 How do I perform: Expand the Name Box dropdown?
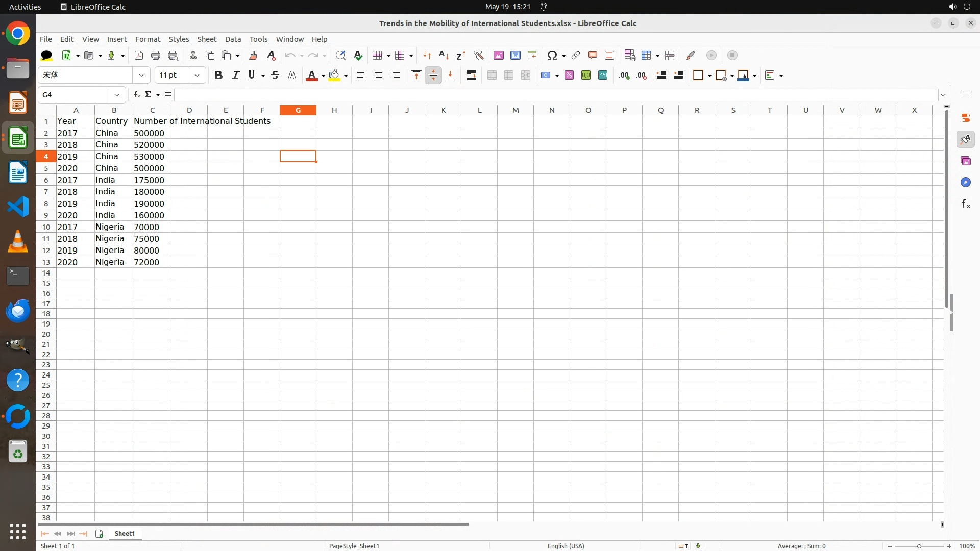117,95
